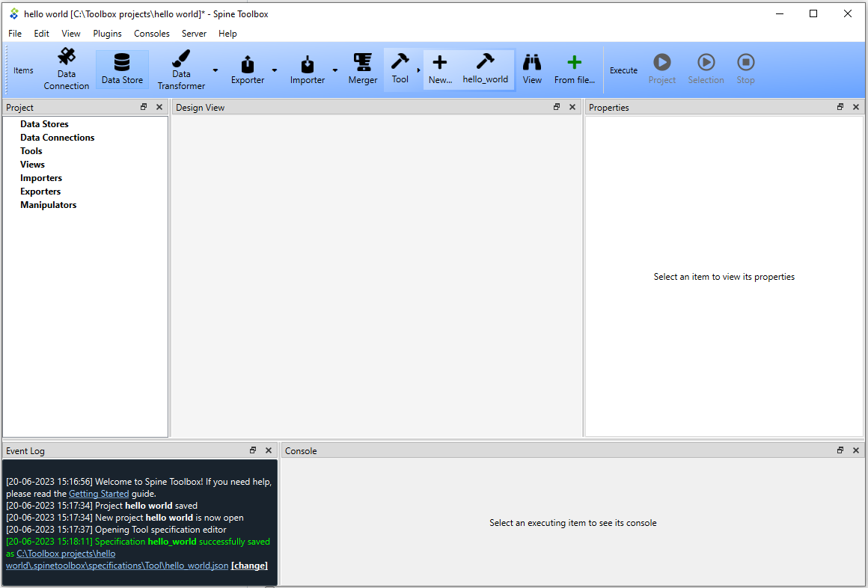868x588 pixels.
Task: Open the Server menu
Action: point(194,33)
